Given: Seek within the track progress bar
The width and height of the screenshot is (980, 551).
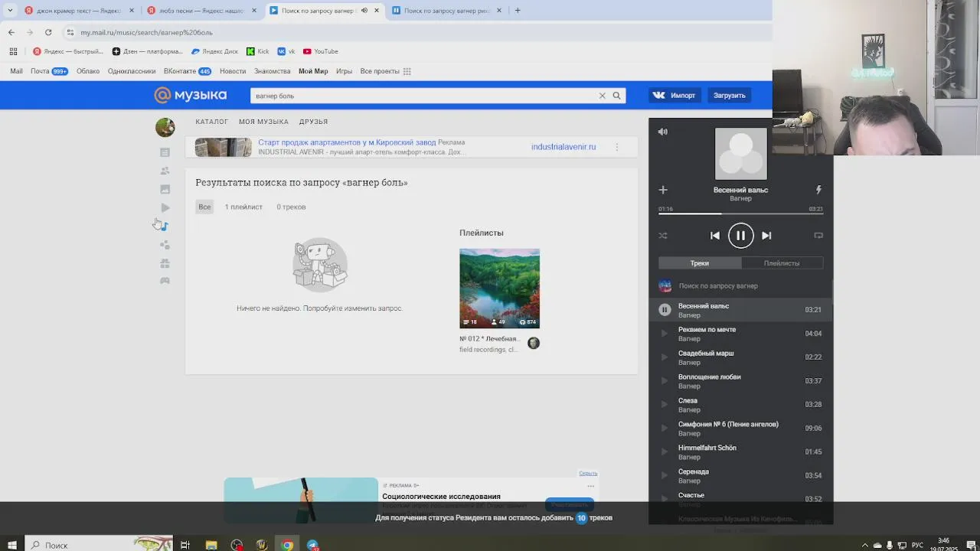Looking at the screenshot, I should point(740,214).
